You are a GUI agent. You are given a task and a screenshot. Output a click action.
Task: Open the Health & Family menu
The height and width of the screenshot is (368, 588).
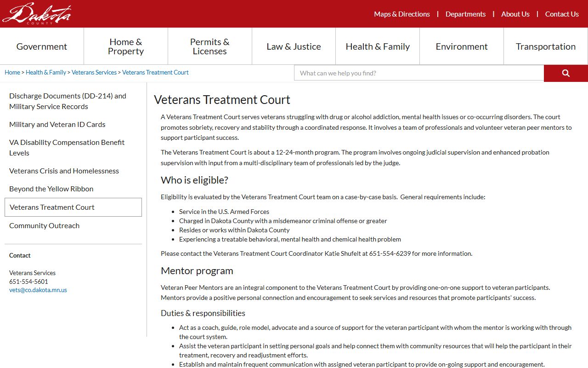point(378,46)
